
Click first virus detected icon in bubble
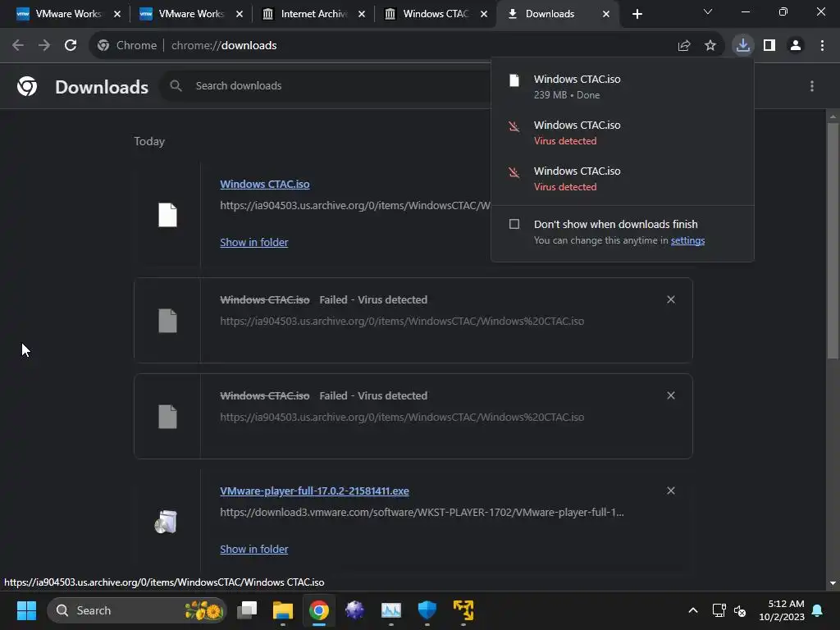point(514,126)
